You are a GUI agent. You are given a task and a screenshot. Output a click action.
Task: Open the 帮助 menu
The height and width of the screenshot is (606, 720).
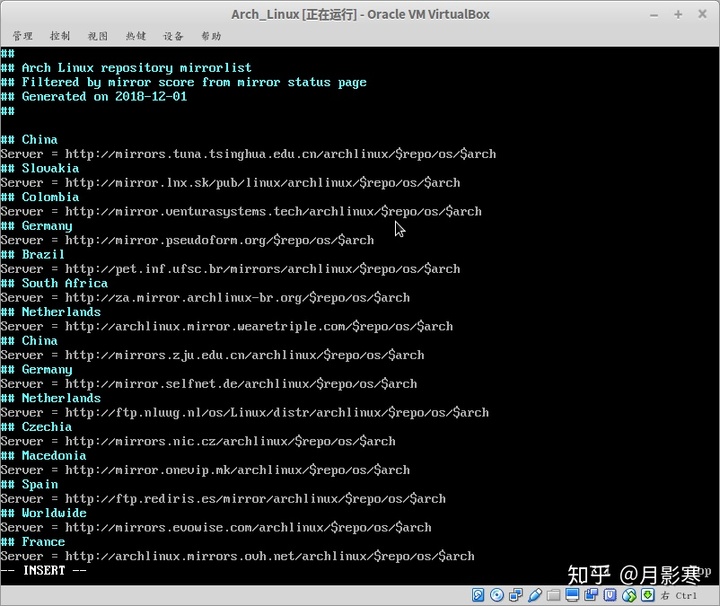click(x=211, y=36)
